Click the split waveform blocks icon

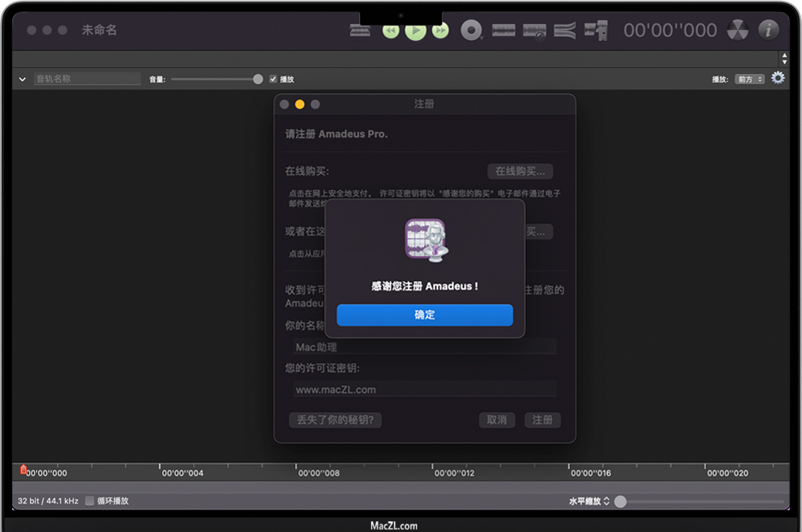[596, 31]
